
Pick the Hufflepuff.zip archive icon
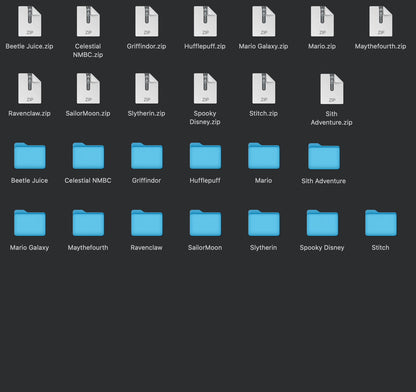[205, 21]
